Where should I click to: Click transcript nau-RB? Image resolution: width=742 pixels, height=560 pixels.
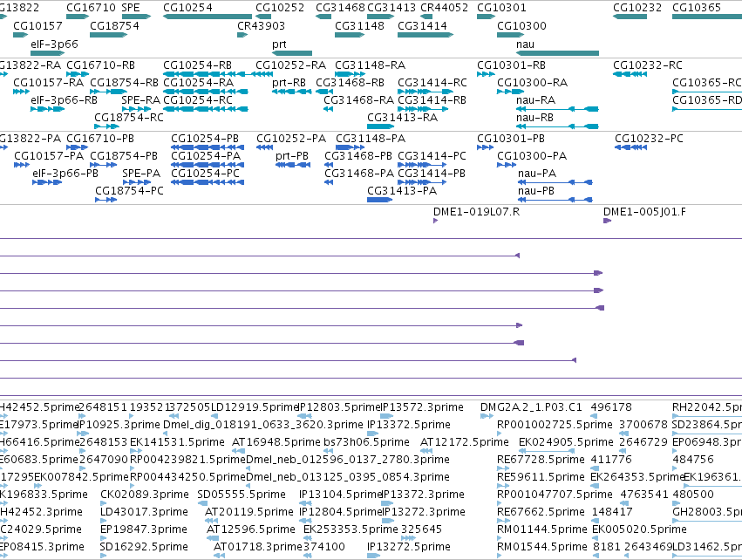coord(534,118)
